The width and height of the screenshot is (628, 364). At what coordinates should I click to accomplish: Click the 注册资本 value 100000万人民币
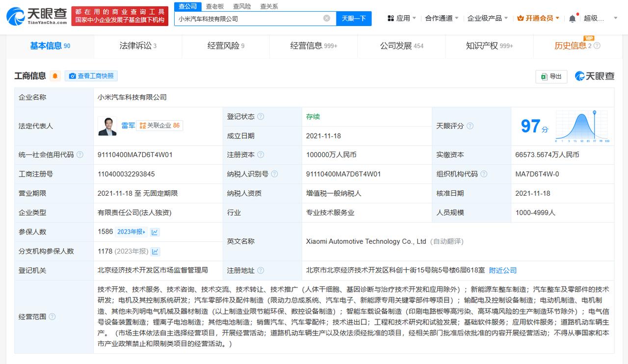(x=331, y=155)
